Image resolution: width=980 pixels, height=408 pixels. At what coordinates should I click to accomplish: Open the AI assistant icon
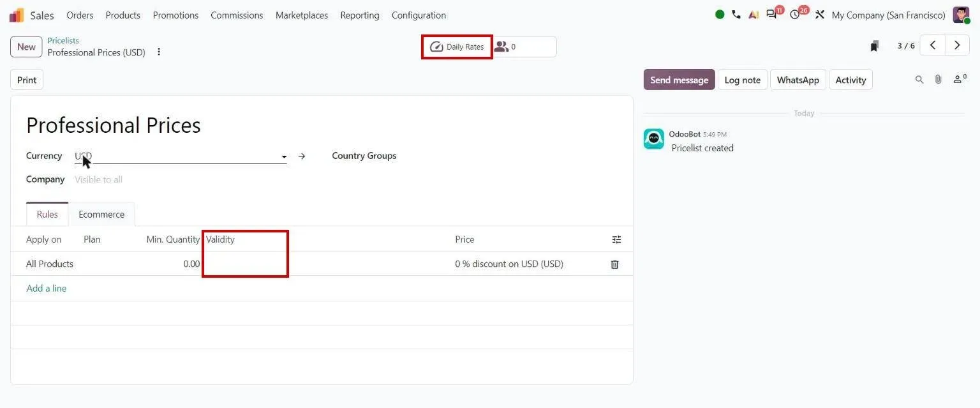tap(754, 15)
